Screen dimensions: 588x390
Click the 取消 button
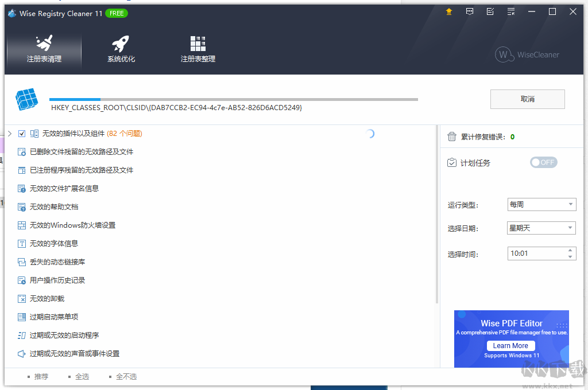527,99
